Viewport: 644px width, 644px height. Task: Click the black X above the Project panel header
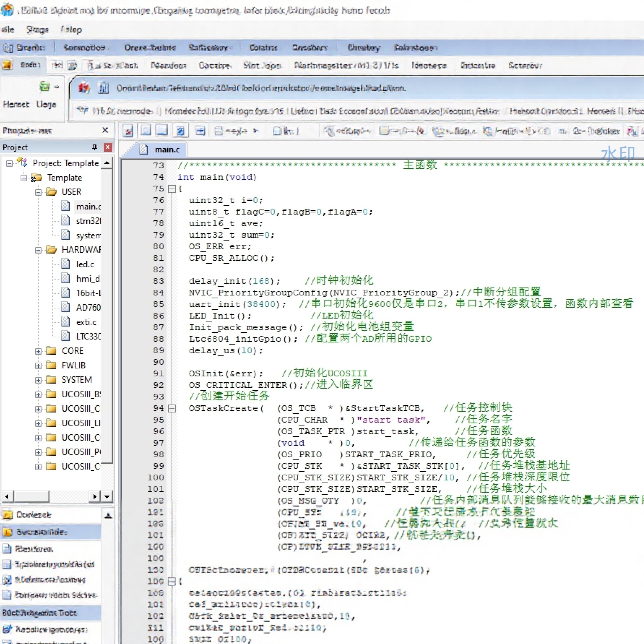pos(105,130)
